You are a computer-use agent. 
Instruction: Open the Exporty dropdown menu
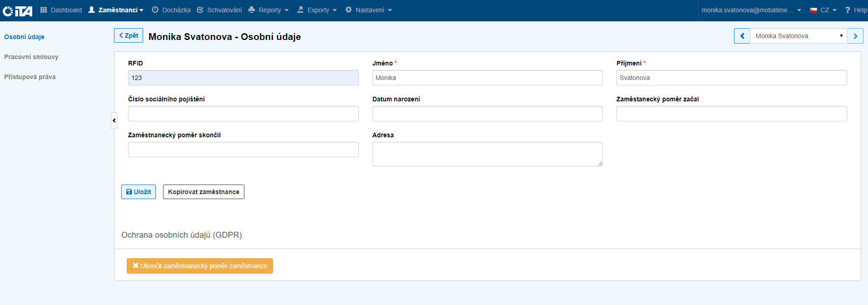coord(317,10)
